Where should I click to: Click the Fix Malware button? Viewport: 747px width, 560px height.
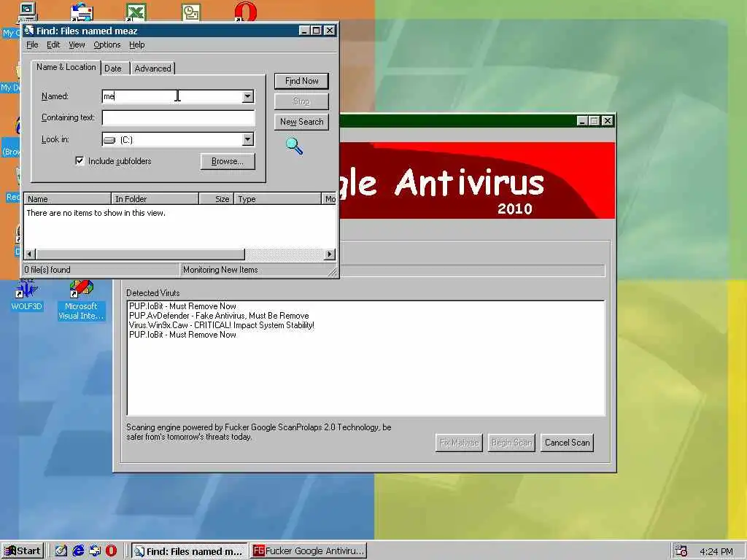pos(459,443)
